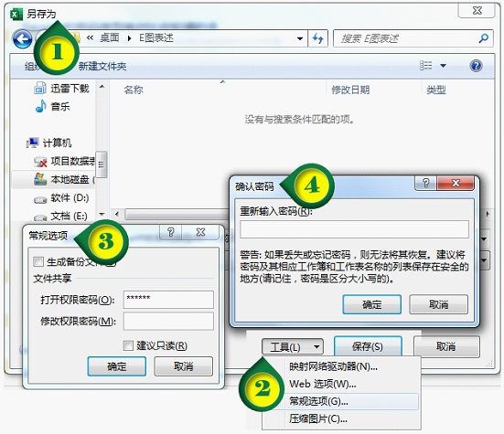This screenshot has height=434, width=504.
Task: Expand the address path dropdown arrow
Action: [300, 39]
